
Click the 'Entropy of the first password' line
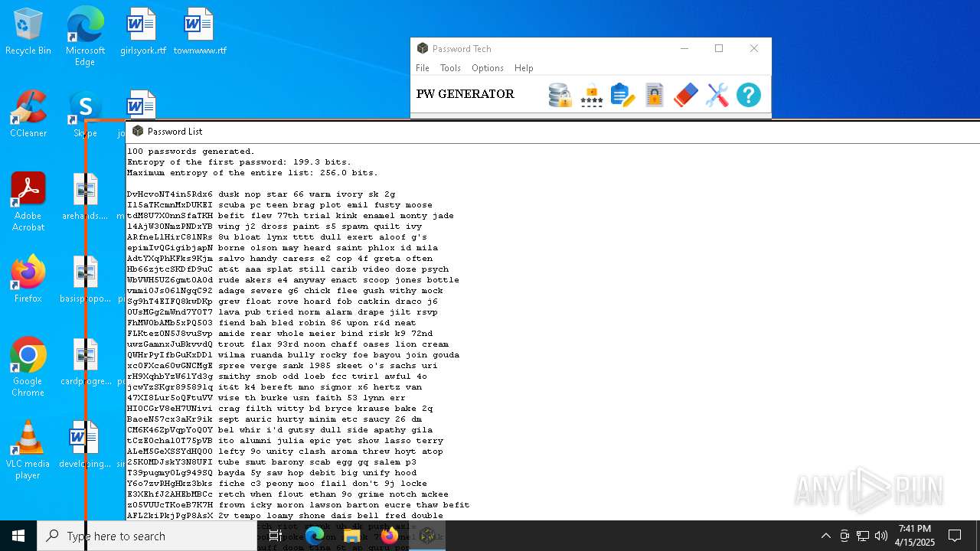click(239, 162)
